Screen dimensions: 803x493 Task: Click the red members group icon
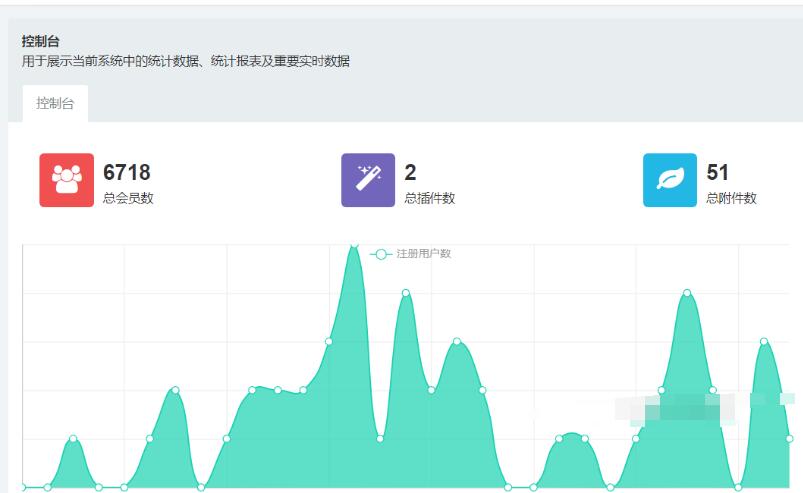click(x=67, y=180)
